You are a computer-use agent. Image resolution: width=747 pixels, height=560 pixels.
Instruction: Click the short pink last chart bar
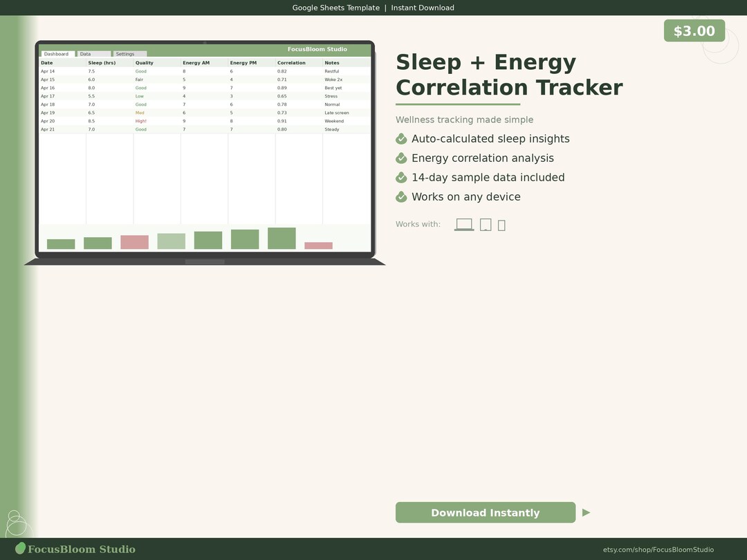point(318,245)
